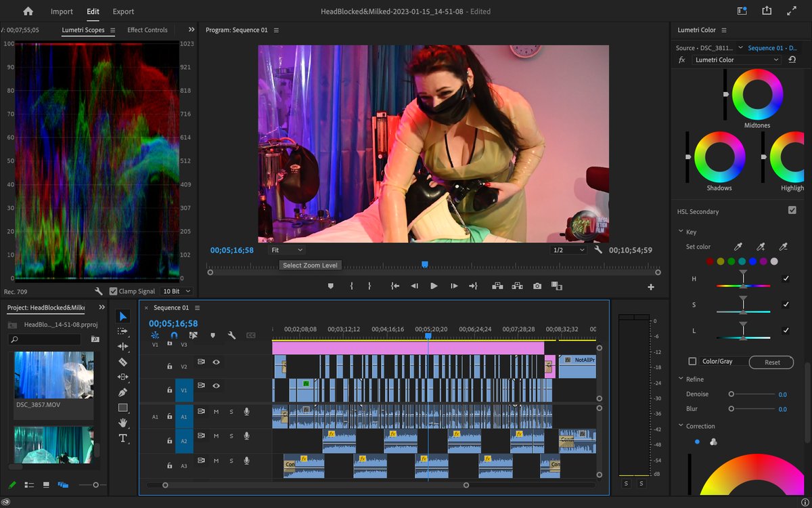812x508 pixels.
Task: Click the Reset button
Action: (772, 362)
